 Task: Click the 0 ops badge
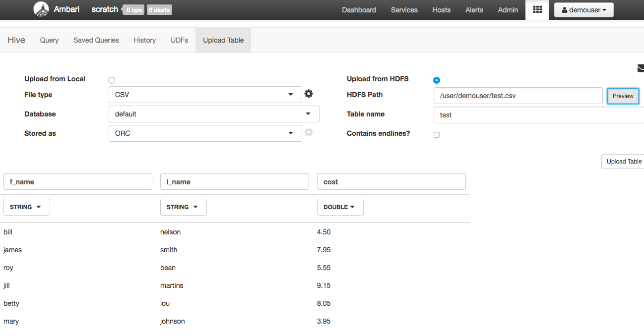click(133, 9)
